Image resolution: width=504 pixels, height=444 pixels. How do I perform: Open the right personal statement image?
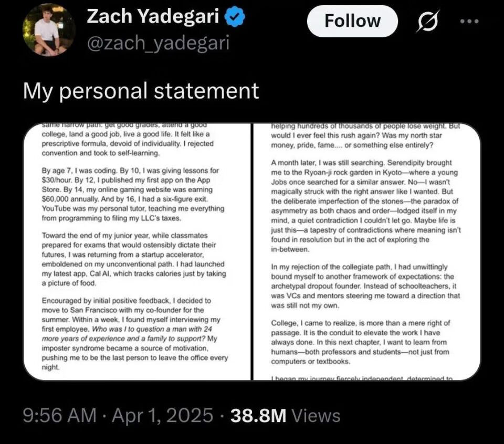click(x=366, y=252)
